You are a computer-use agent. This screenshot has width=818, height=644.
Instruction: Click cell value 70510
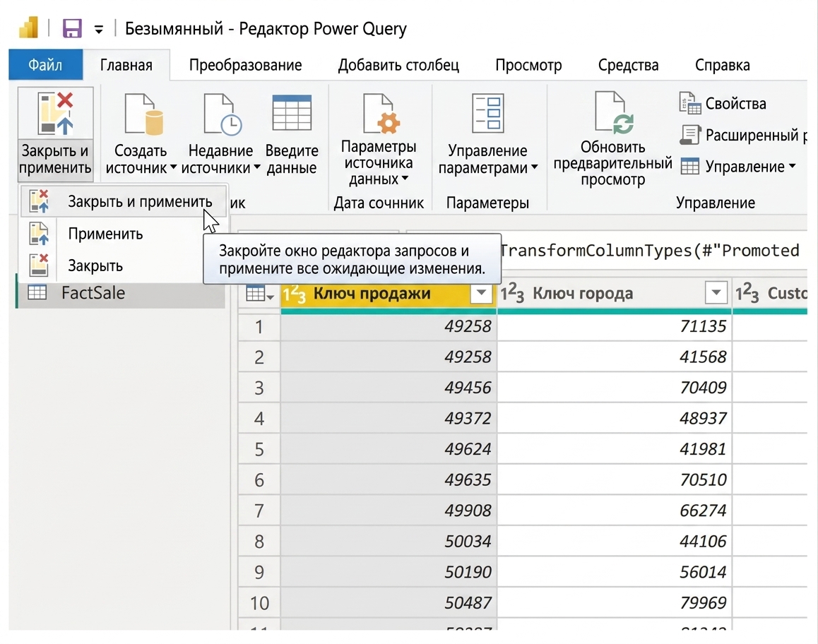click(x=703, y=479)
